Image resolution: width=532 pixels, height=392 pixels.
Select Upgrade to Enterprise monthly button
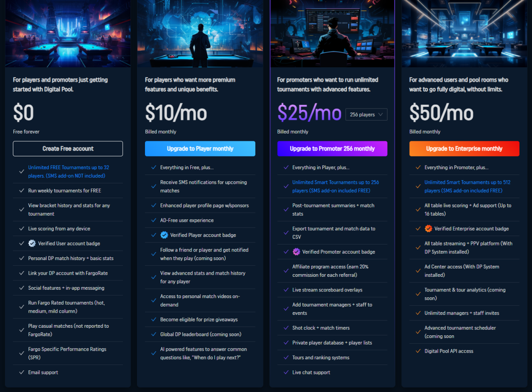click(x=464, y=149)
